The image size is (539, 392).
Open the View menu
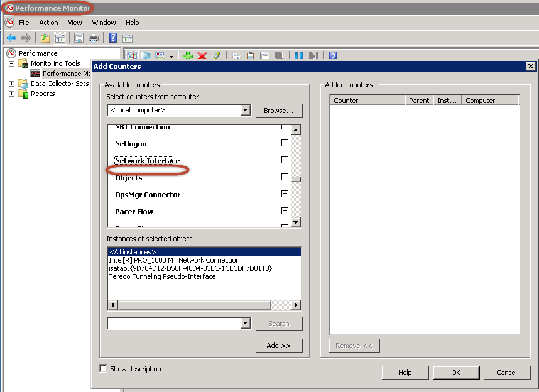pyautogui.click(x=75, y=23)
